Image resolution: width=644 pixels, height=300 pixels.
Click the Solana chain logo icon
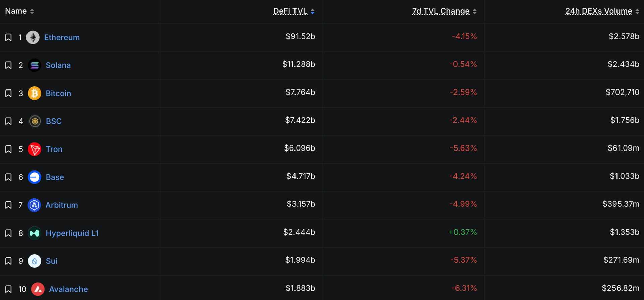click(x=34, y=65)
